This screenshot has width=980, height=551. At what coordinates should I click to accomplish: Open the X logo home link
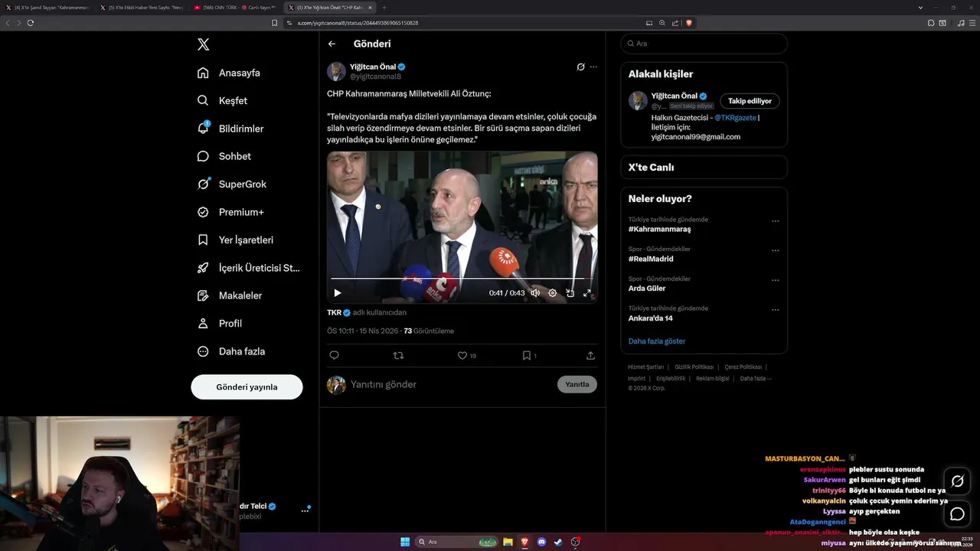(203, 44)
